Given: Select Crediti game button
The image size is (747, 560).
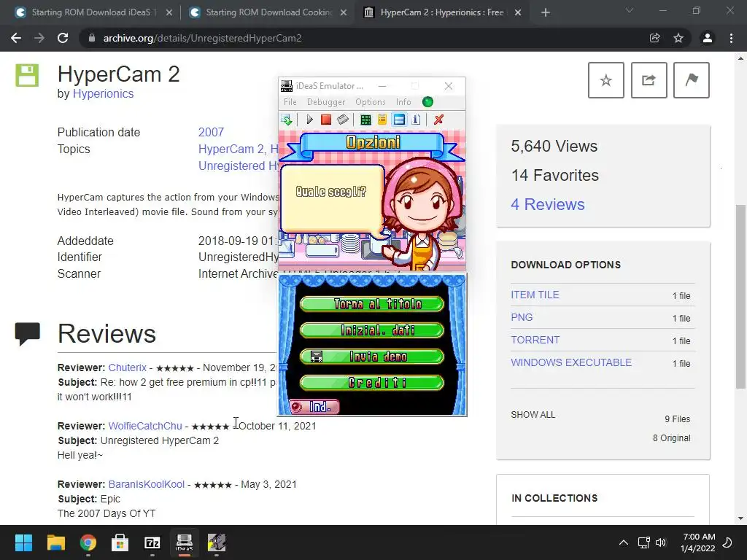Looking at the screenshot, I should click(372, 382).
